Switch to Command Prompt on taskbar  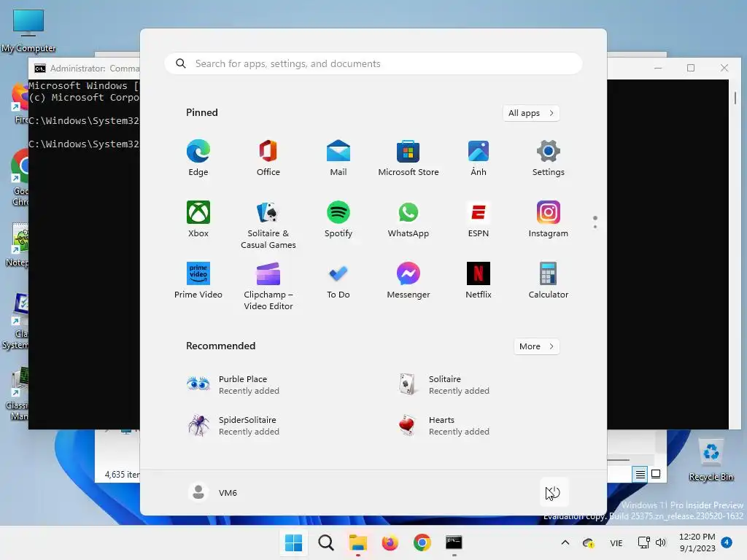coord(454,542)
